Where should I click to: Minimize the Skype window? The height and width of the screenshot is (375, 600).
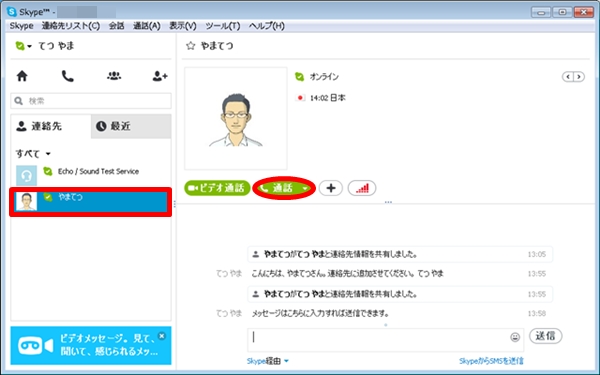pyautogui.click(x=541, y=12)
